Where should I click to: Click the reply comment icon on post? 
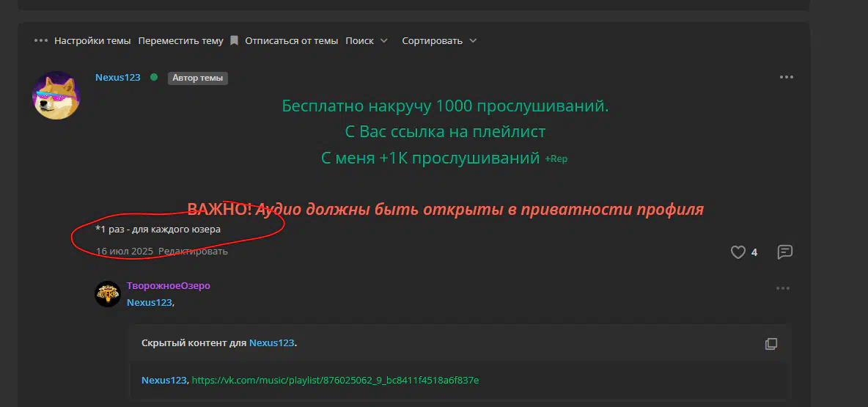[x=784, y=252]
